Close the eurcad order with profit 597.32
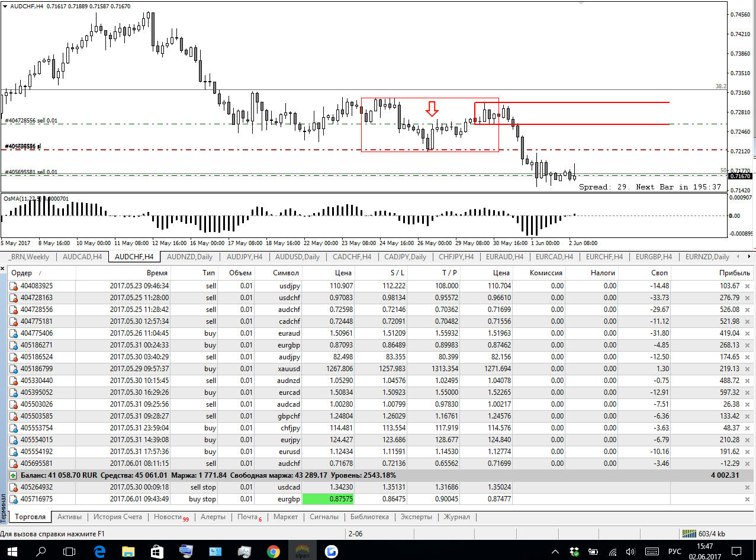Screen dimensions: 756x560 tap(748, 392)
